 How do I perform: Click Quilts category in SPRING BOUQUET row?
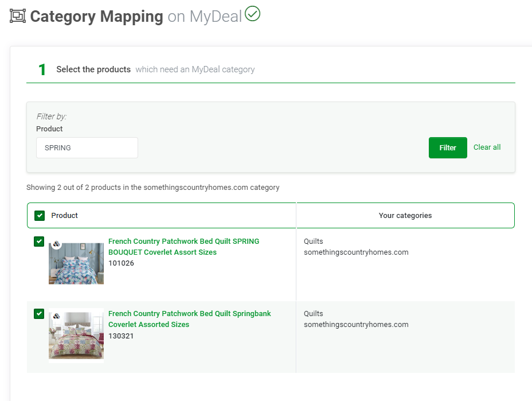(314, 242)
